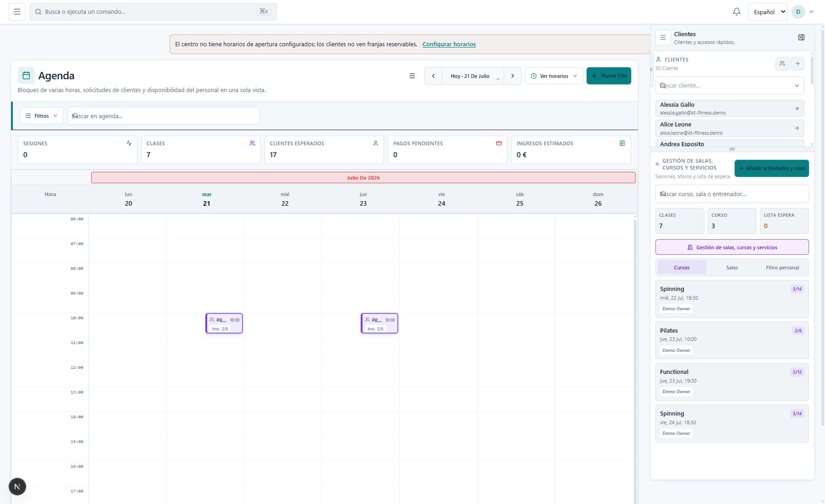The width and height of the screenshot is (825, 504).
Task: Click the Nueva Cita button
Action: pyautogui.click(x=609, y=76)
